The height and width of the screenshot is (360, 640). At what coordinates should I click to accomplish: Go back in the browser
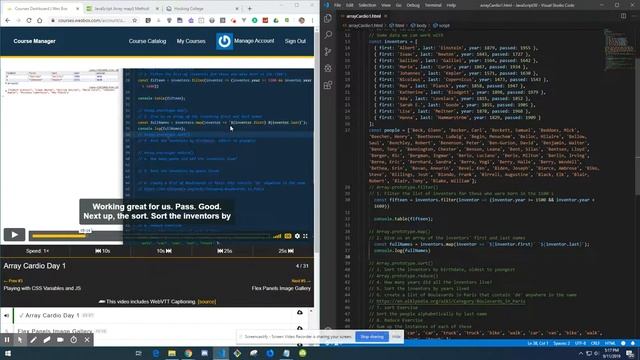pyautogui.click(x=7, y=20)
